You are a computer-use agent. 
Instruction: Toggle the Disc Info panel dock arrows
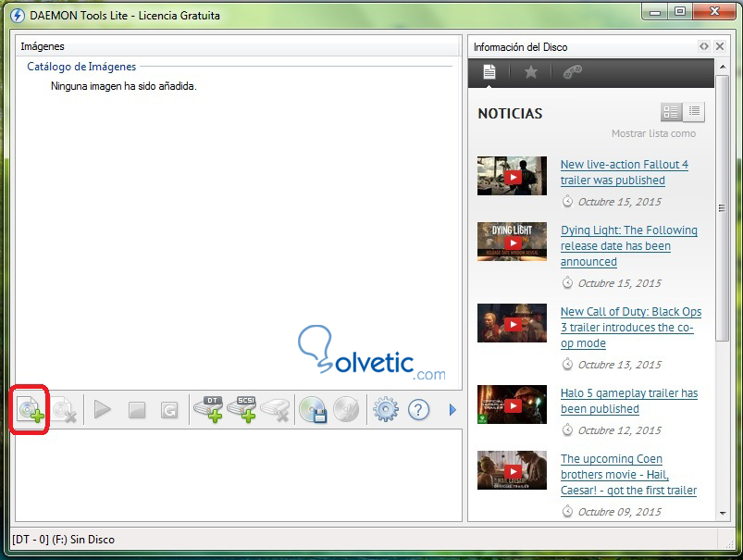(703, 46)
